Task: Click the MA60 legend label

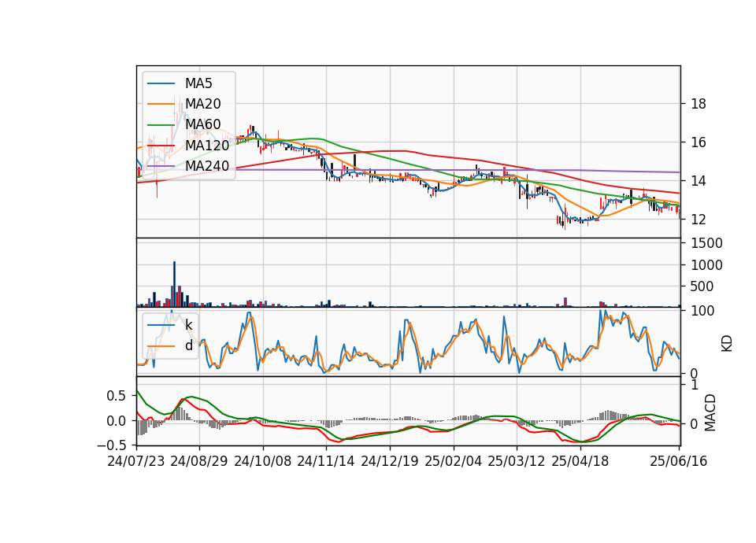Action: coord(202,124)
